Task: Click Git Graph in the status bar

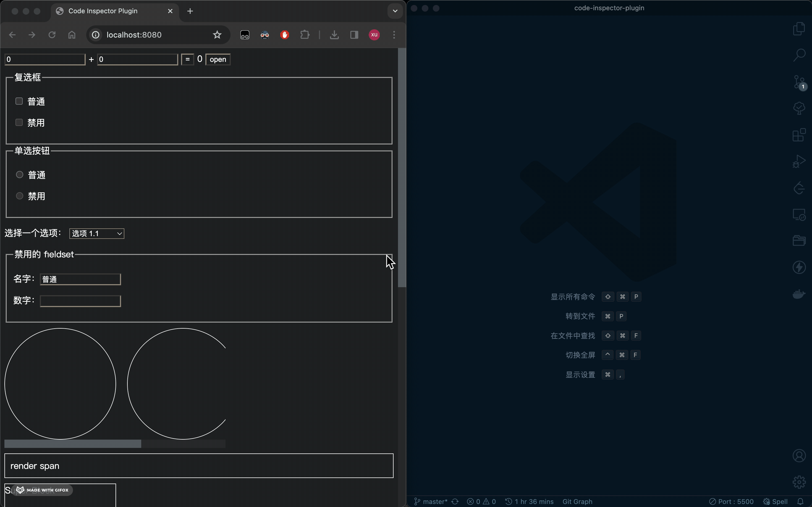Action: click(x=577, y=501)
